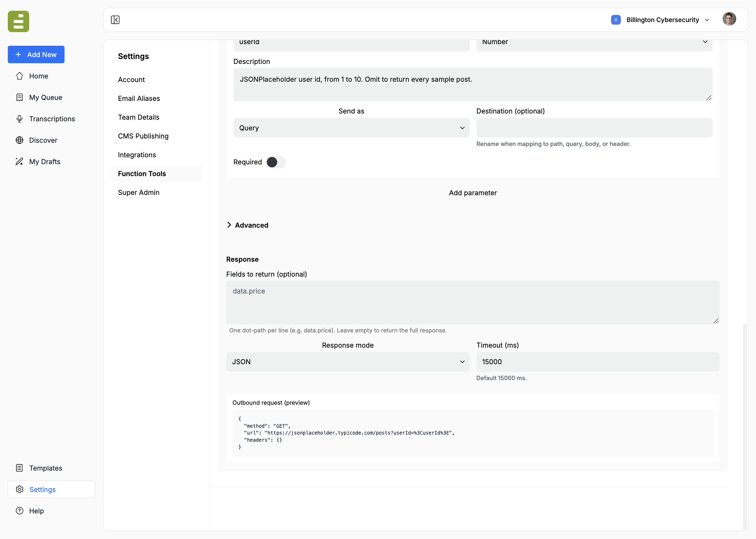Open the Number type dropdown

pyautogui.click(x=594, y=45)
